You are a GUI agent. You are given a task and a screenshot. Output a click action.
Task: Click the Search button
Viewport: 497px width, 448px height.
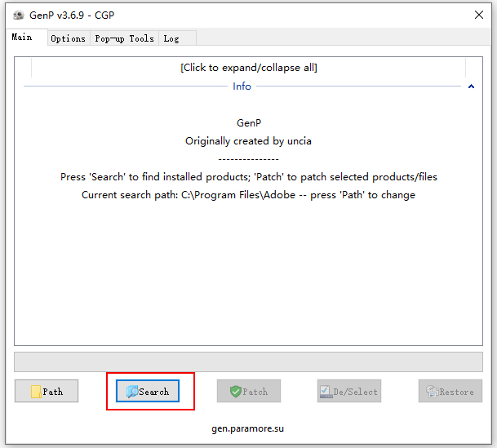(x=148, y=391)
